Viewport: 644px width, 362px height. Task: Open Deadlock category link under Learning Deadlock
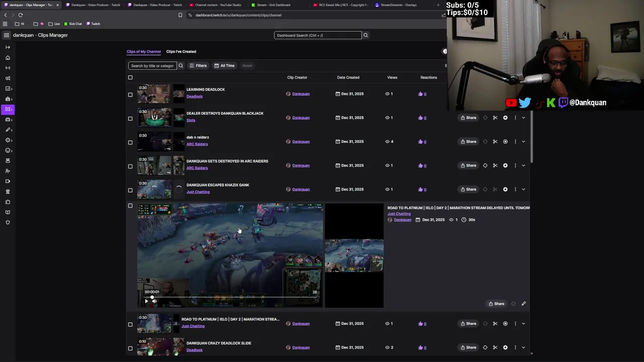(195, 97)
